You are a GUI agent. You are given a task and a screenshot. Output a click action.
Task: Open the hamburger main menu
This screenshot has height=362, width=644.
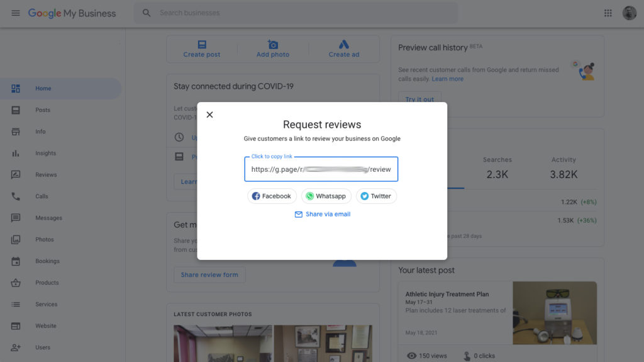[x=16, y=13]
